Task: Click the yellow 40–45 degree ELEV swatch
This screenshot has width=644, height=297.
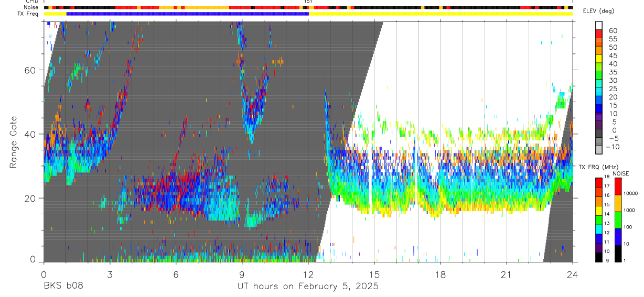Action: coord(599,59)
